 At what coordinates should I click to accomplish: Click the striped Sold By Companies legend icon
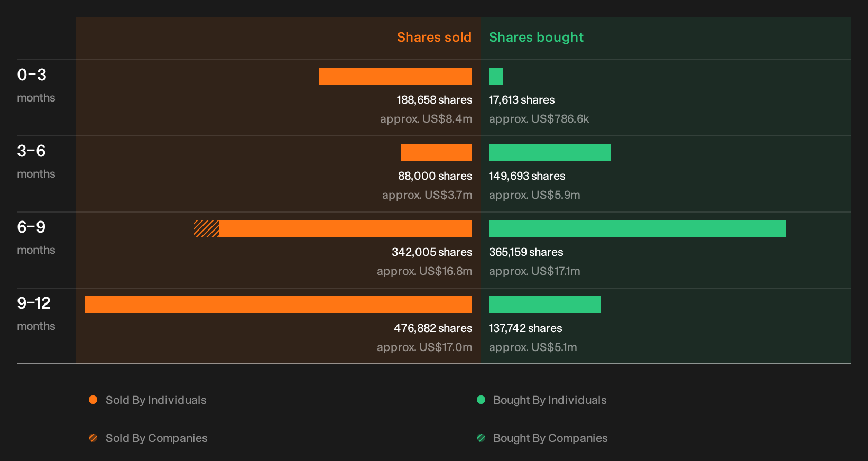coord(93,438)
